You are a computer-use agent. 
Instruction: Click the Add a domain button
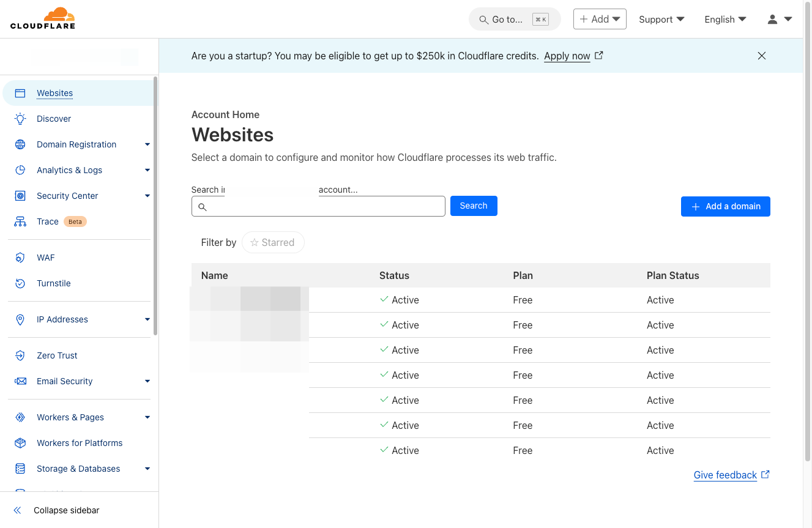point(725,206)
